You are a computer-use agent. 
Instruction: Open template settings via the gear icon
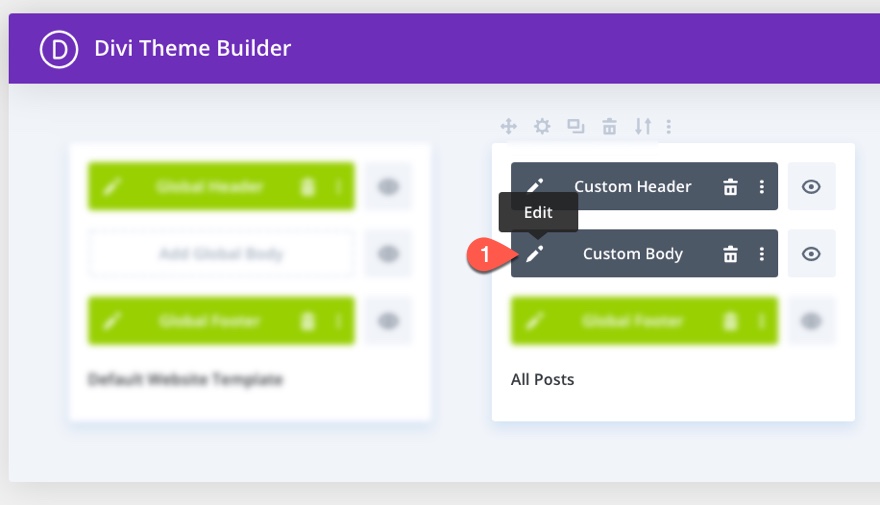tap(542, 126)
